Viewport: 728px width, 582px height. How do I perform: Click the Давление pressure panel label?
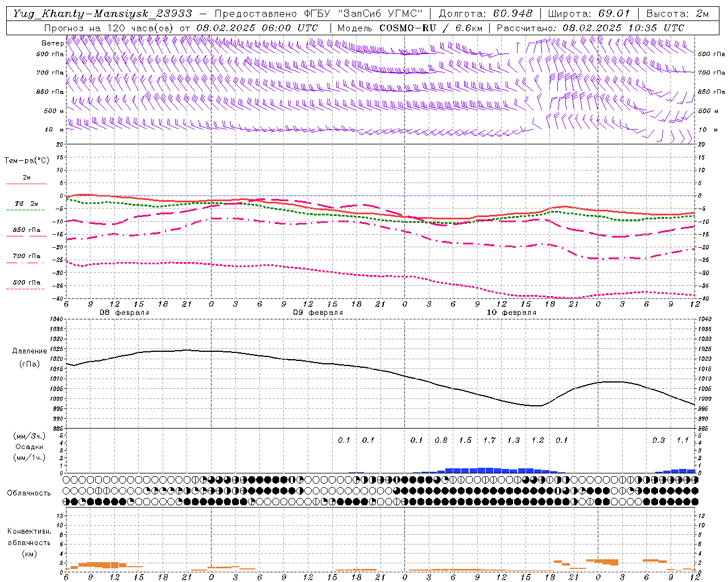click(30, 351)
